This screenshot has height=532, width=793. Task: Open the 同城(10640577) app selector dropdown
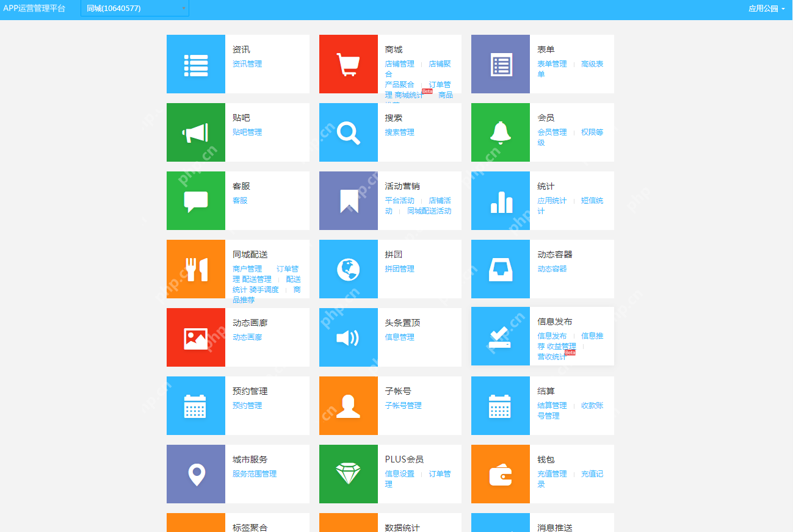134,9
